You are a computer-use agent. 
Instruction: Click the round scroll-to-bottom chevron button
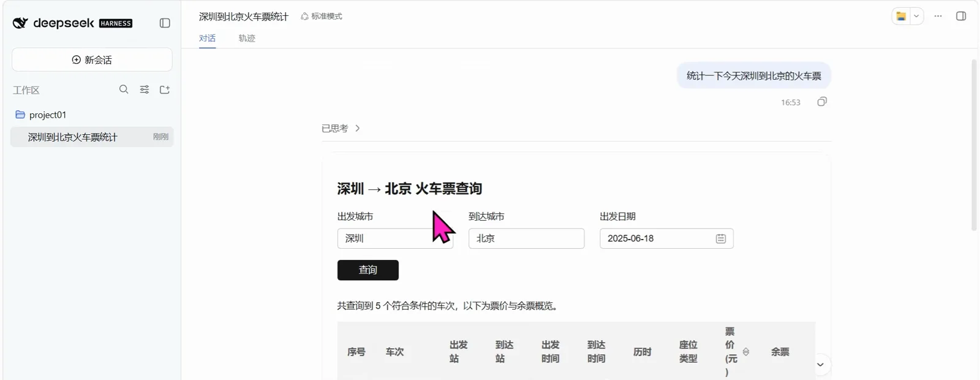coord(820,365)
